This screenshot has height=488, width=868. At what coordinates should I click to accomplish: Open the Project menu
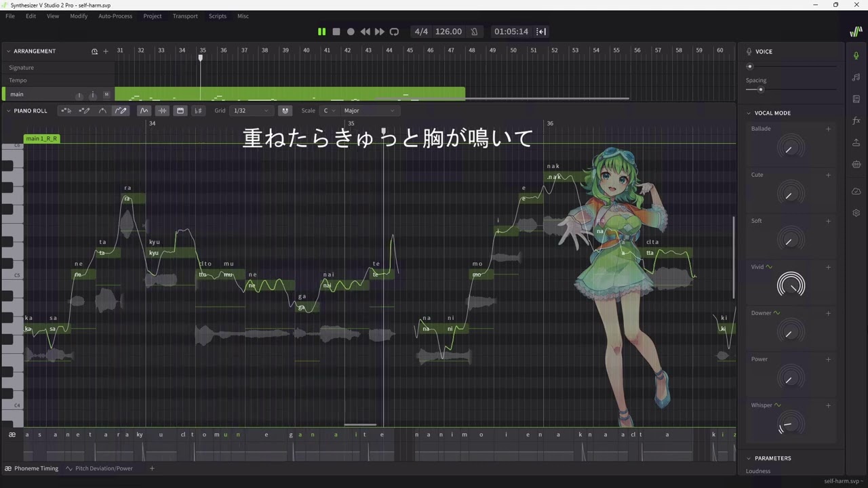(x=153, y=16)
